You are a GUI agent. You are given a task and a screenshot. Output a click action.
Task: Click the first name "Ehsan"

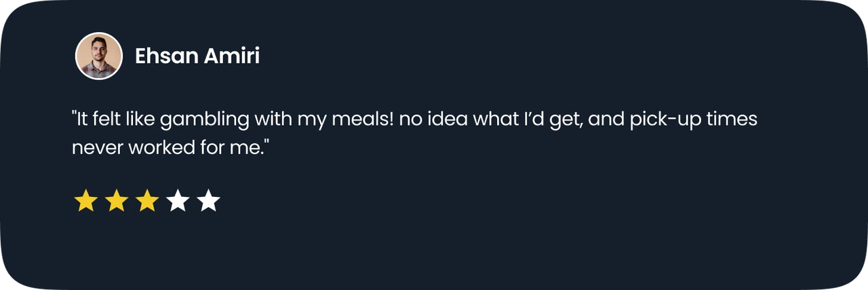[163, 56]
